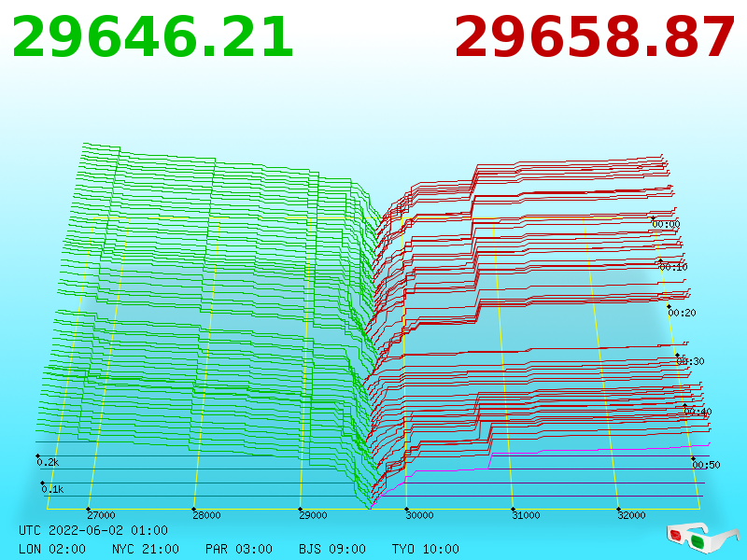747x560 pixels.
Task: Click the PAR 03:00 time label
Action: [x=239, y=549]
